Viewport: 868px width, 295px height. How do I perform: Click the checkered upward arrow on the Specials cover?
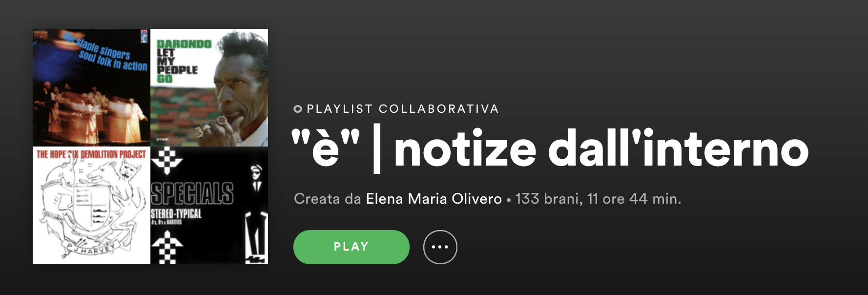(x=167, y=247)
